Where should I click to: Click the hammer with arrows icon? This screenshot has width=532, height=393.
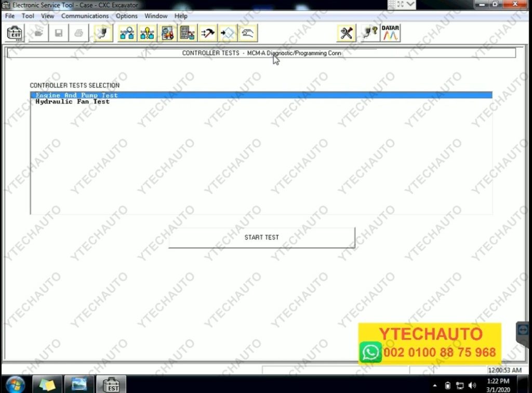click(207, 33)
